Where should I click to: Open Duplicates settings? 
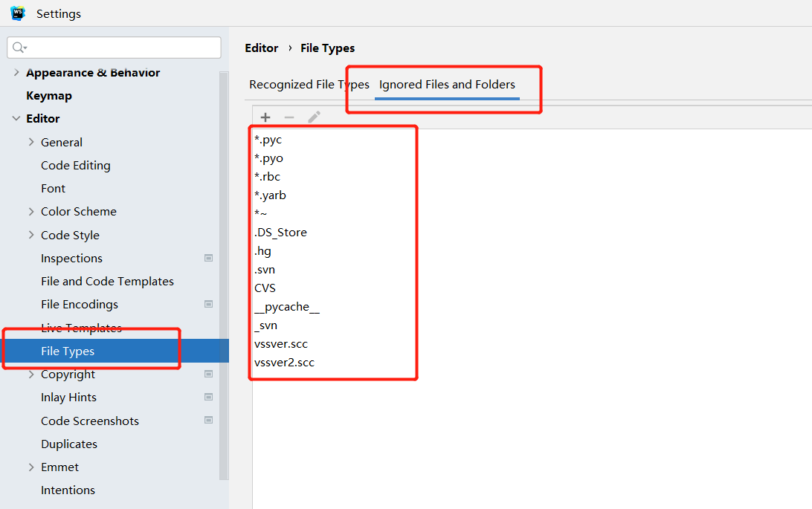69,444
